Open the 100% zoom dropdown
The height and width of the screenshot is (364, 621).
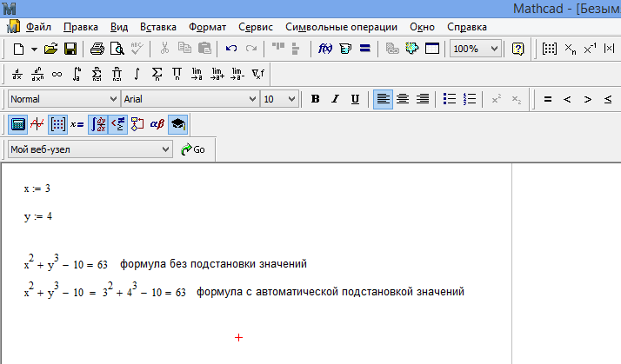[494, 49]
